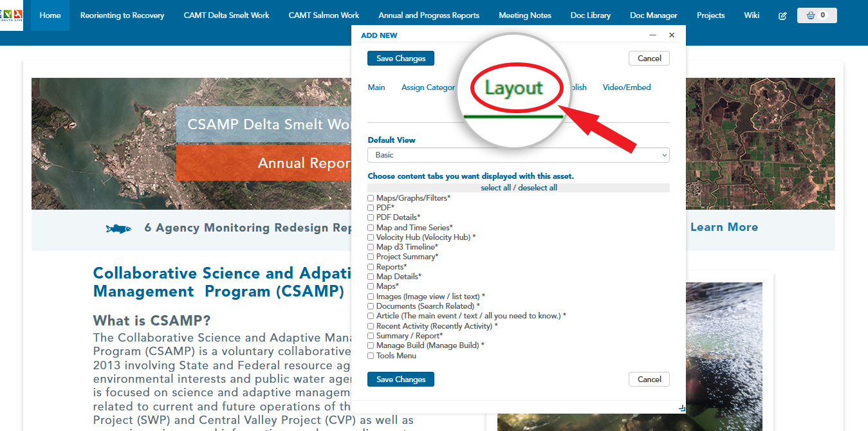
Task: Click the "Default View" label
Action: pyautogui.click(x=391, y=140)
